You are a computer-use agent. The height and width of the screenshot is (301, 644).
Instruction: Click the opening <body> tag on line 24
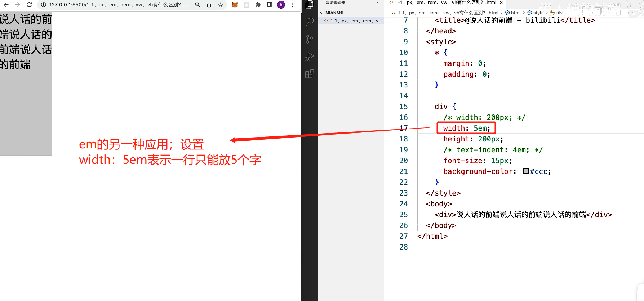(439, 204)
